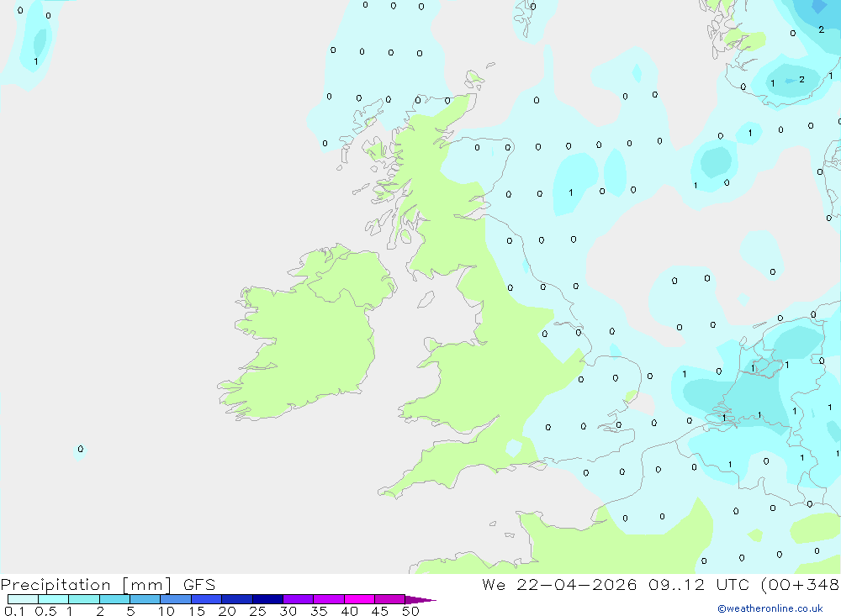Open the weatheronline.co.uk link
The height and width of the screenshot is (616, 841).
[770, 608]
